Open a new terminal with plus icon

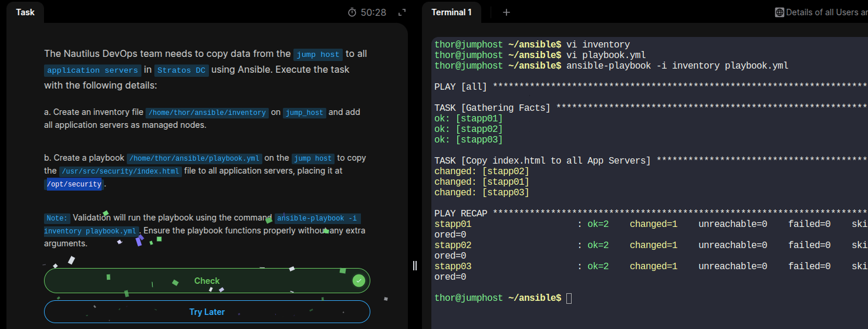[x=506, y=12]
